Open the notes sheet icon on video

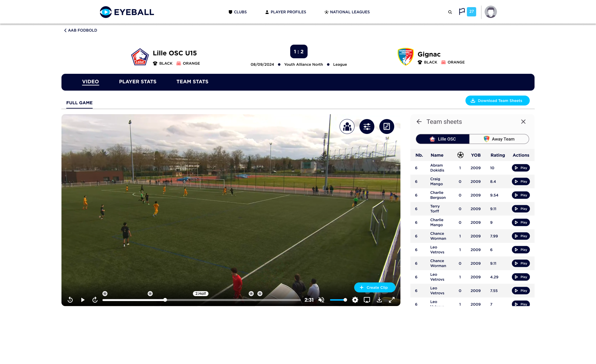click(x=387, y=127)
